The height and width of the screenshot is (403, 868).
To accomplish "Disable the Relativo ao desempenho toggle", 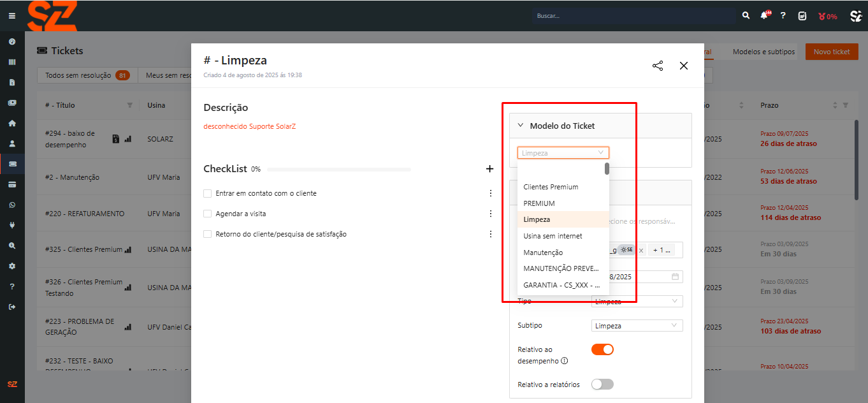I will [x=602, y=349].
